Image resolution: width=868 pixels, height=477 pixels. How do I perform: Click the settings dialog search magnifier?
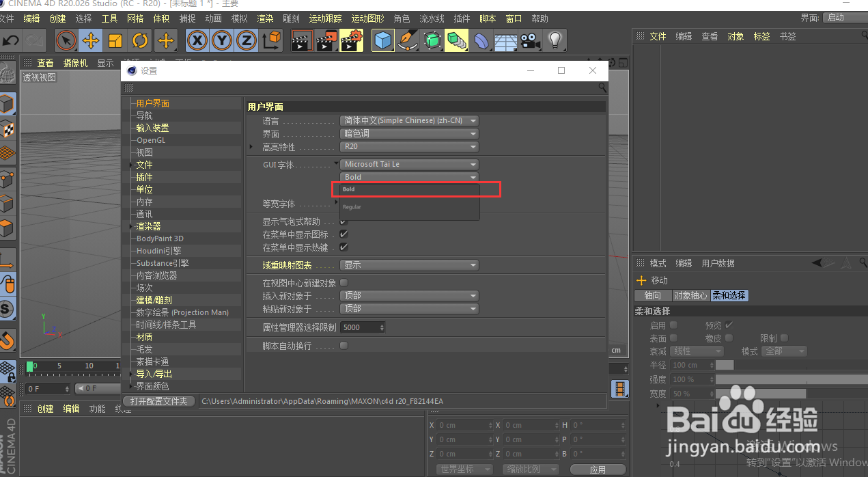602,87
